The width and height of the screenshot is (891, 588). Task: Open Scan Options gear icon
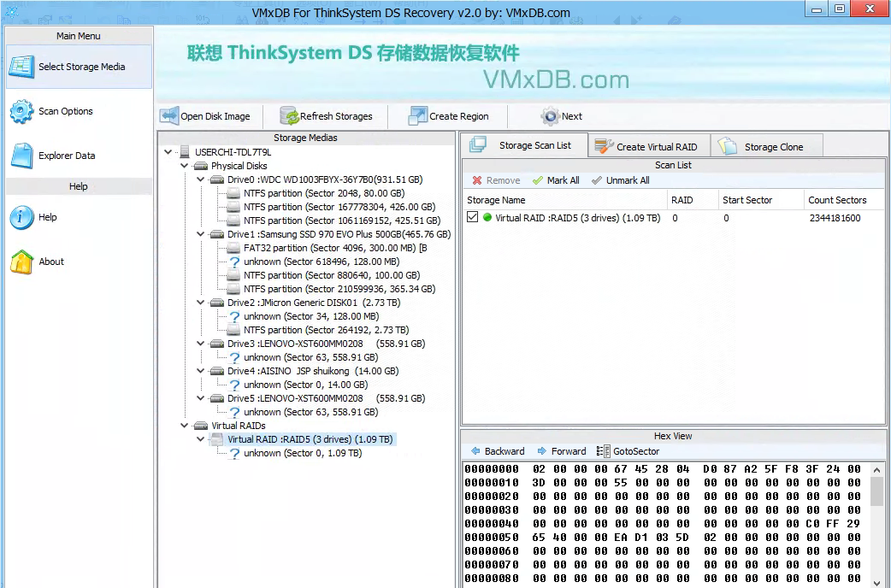pyautogui.click(x=21, y=111)
